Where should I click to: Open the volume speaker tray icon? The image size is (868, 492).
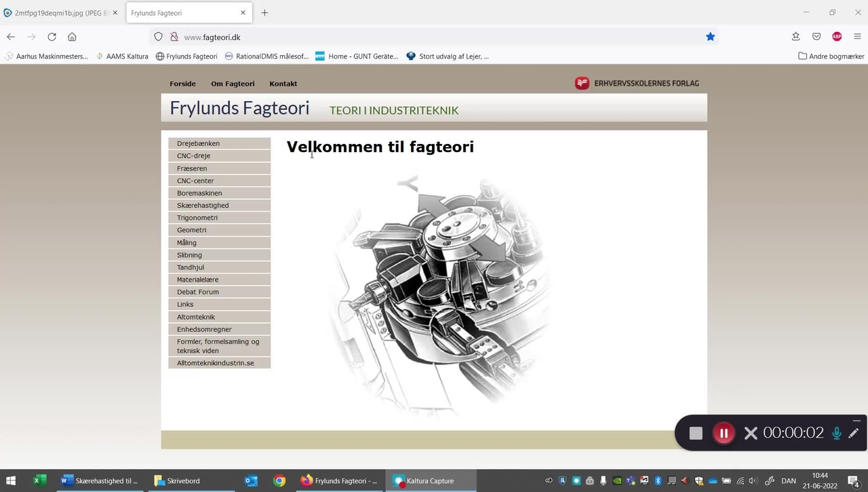(753, 480)
